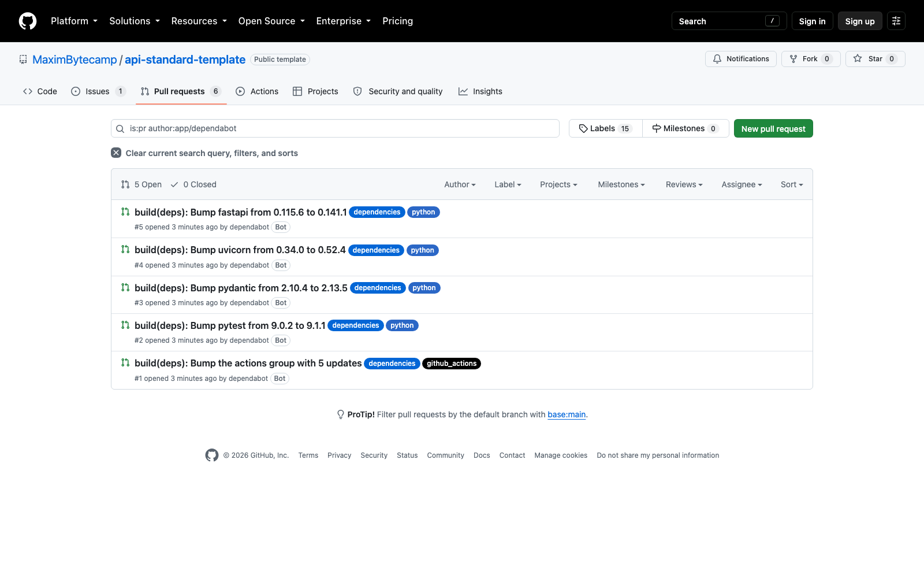Screen dimensions: 924x578
Task: Expand the Label filter dropdown
Action: (508, 184)
